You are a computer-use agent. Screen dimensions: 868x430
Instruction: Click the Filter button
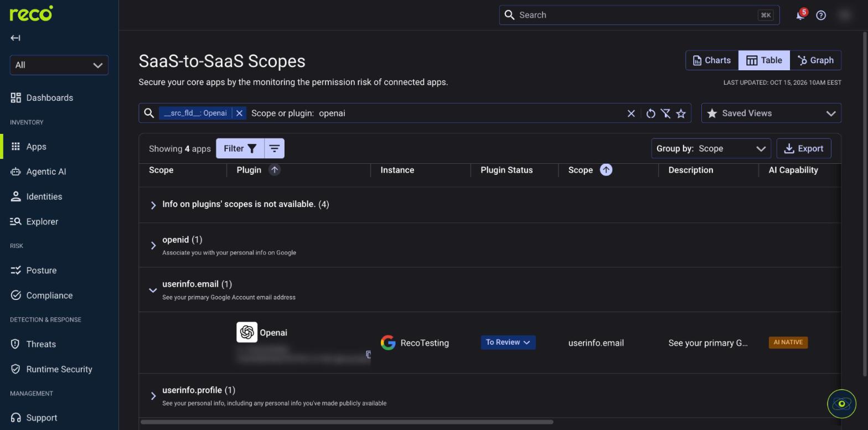point(240,149)
